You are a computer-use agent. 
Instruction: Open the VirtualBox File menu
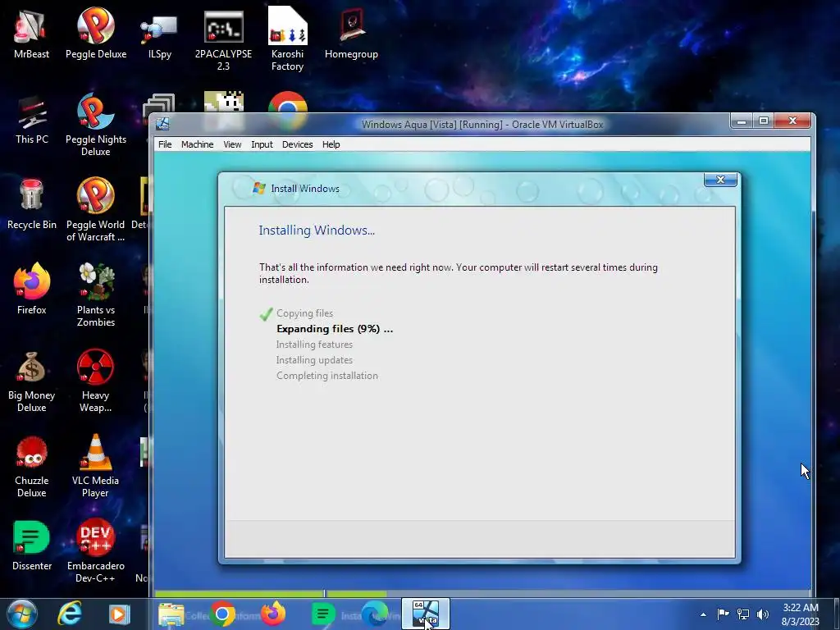point(165,144)
